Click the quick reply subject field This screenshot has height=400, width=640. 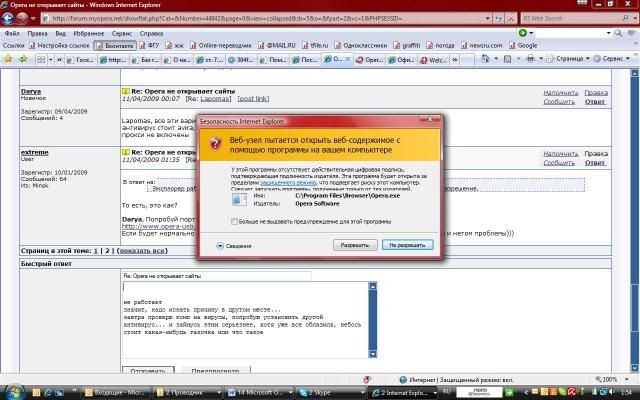point(216,276)
